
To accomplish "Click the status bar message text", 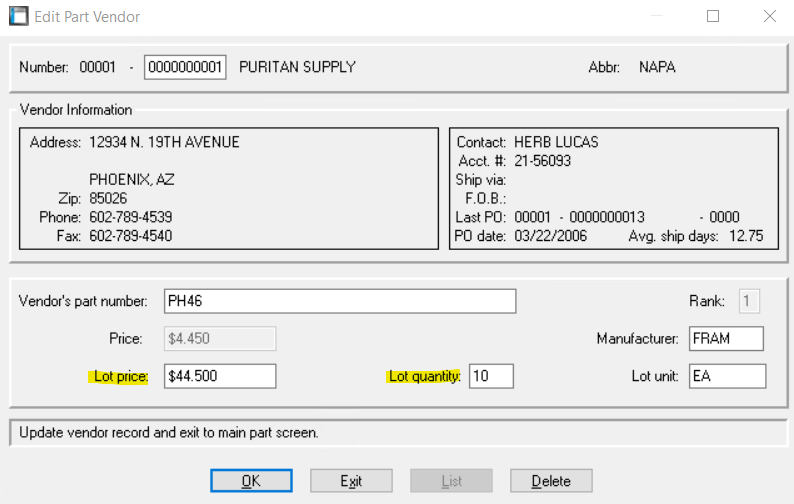I will (x=170, y=433).
